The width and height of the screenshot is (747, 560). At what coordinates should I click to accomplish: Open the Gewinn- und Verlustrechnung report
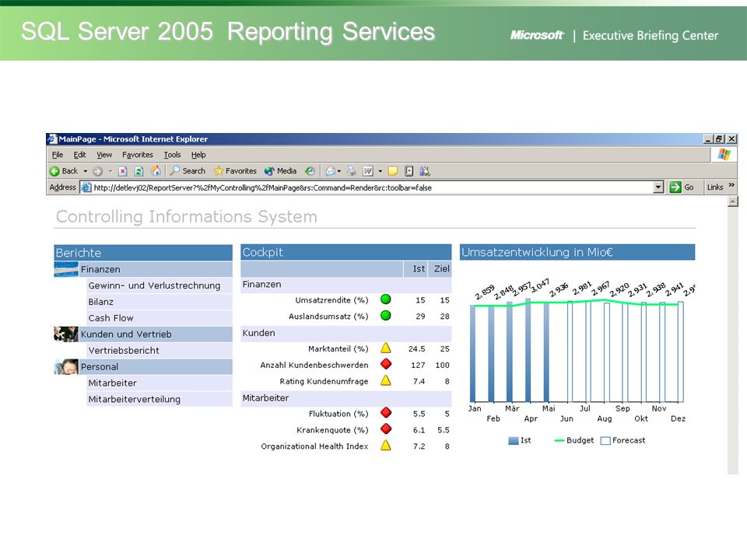154,285
